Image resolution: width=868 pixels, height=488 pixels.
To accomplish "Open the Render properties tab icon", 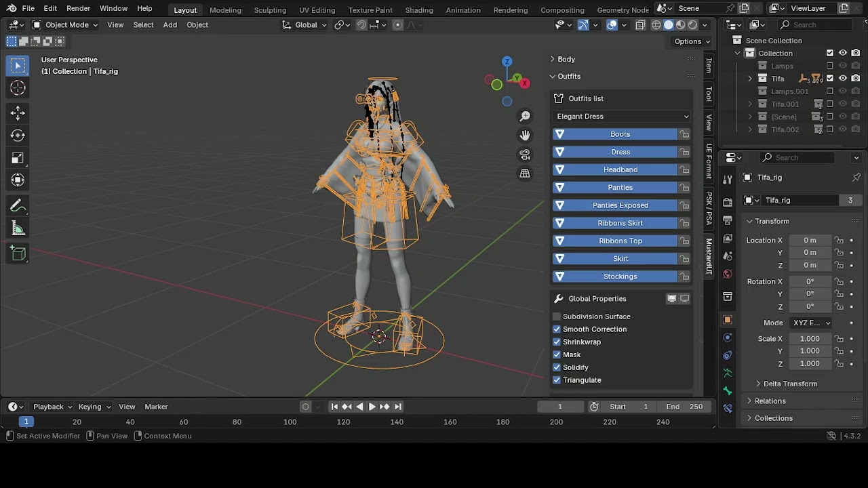I will [x=728, y=202].
